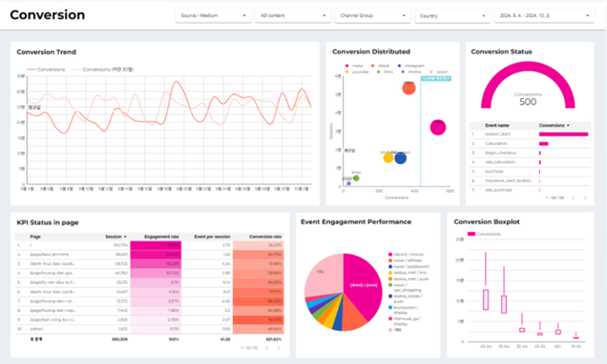Go to next page of Conversion Status table
This screenshot has width=607, height=364.
click(x=585, y=198)
